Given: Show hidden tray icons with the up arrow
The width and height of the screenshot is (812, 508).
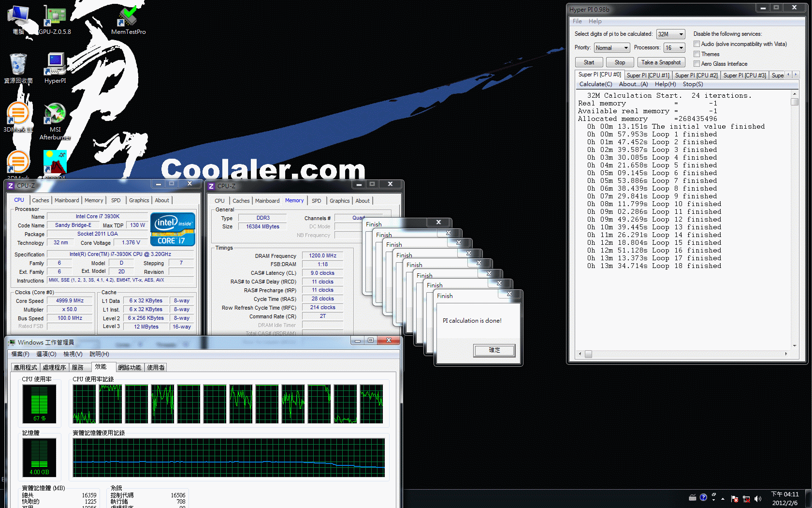Looking at the screenshot, I should (723, 499).
